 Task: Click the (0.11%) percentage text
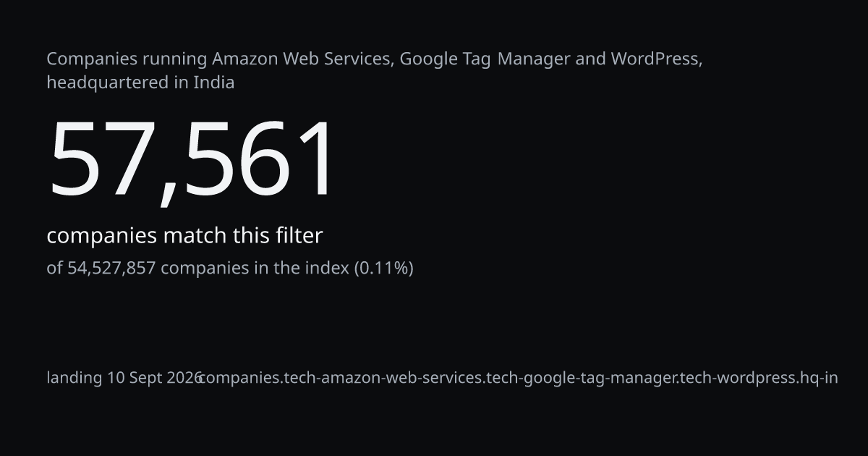pos(383,269)
